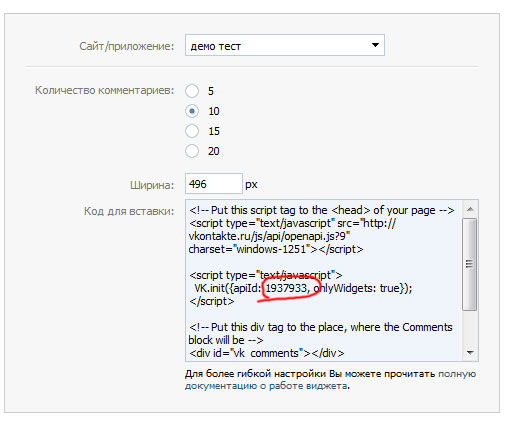Choose the 20 comments radio option

(x=192, y=151)
